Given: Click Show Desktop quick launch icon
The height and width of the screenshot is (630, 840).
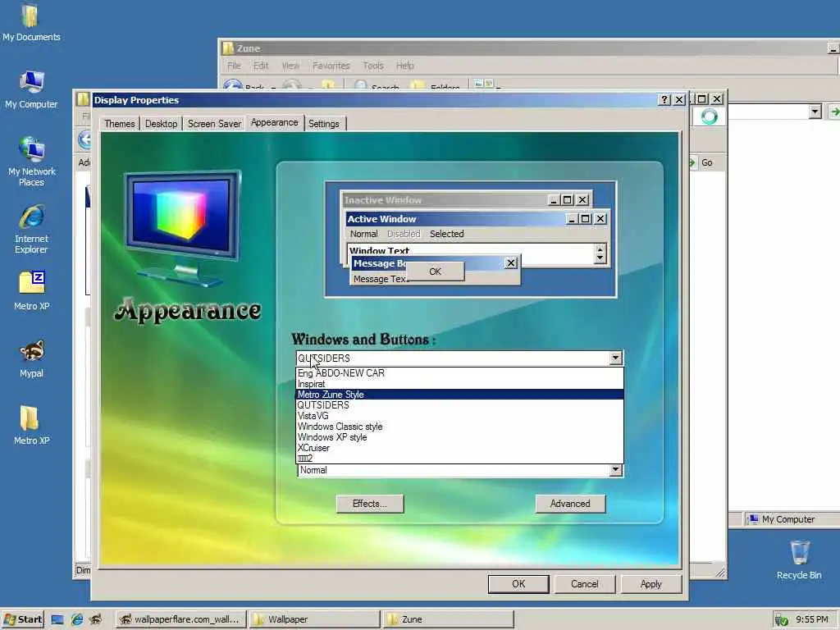Looking at the screenshot, I should pyautogui.click(x=57, y=620).
